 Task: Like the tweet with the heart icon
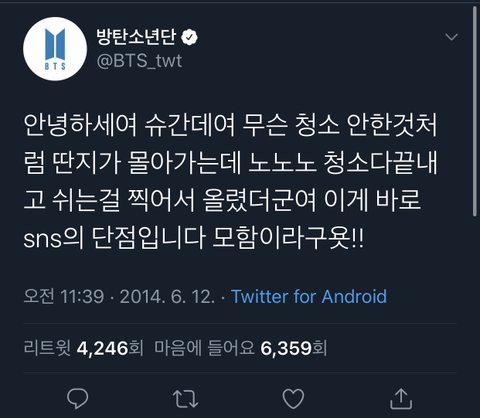coord(293,398)
